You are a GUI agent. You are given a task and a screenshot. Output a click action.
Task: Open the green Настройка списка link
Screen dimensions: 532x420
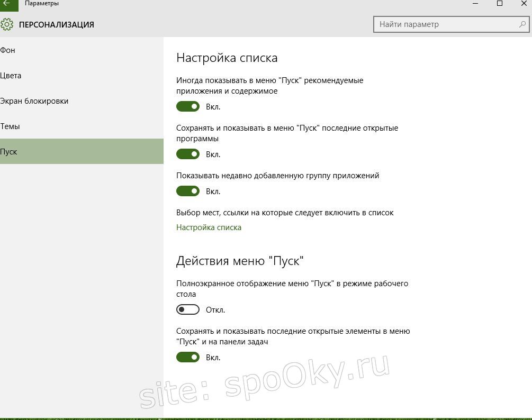click(x=209, y=227)
